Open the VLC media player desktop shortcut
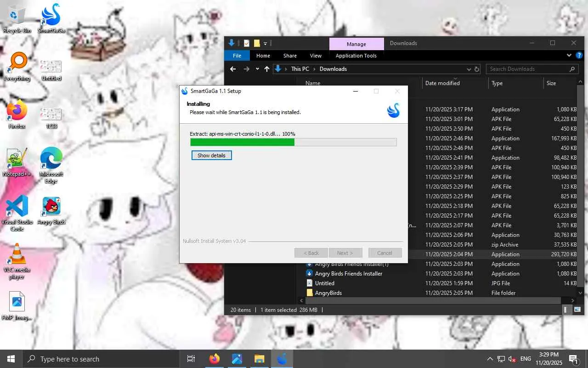This screenshot has width=588, height=368. tap(17, 261)
